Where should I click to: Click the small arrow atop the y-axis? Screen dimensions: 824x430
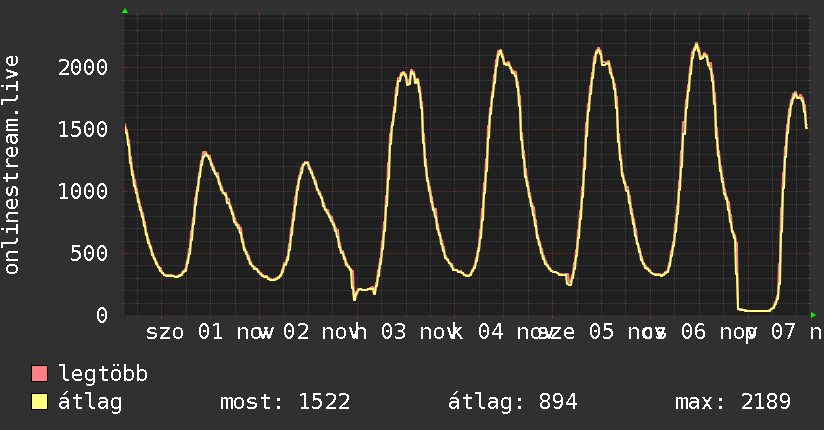point(124,11)
